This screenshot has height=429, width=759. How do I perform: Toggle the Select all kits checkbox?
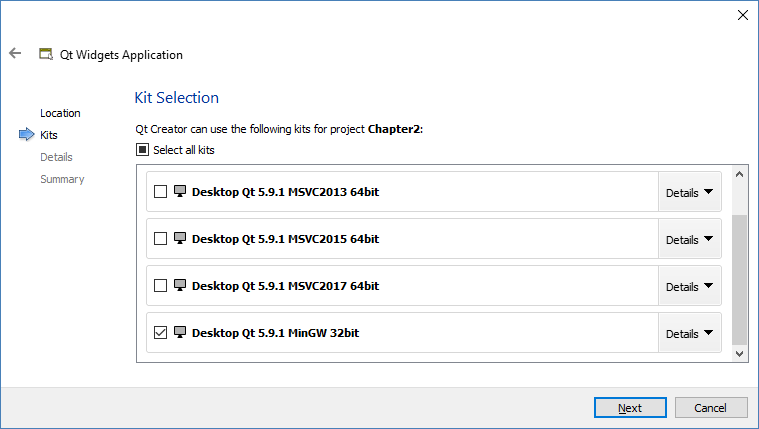[x=143, y=150]
